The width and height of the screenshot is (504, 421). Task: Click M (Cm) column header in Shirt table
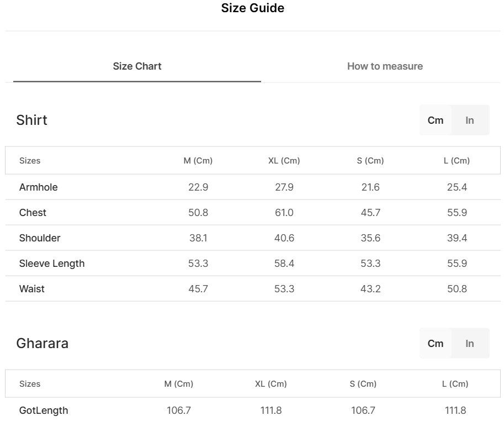198,161
